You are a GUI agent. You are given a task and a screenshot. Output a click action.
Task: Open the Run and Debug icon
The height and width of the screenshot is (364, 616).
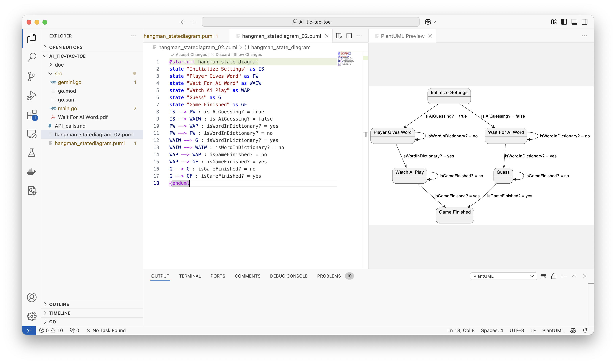click(x=32, y=95)
